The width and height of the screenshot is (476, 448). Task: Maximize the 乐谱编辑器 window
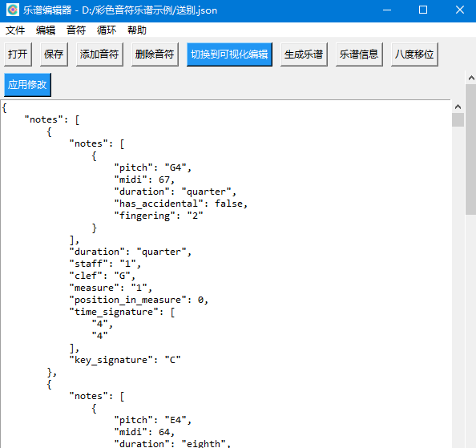click(423, 10)
